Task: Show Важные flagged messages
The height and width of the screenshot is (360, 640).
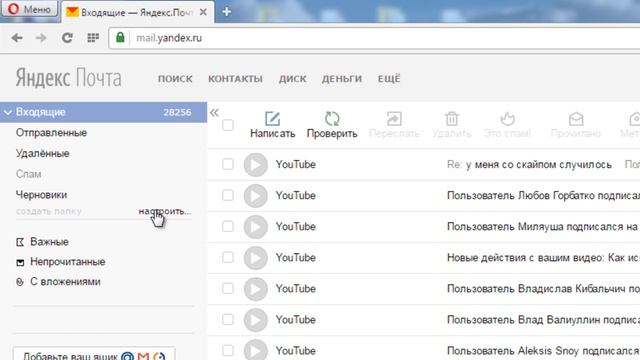Action: click(49, 242)
